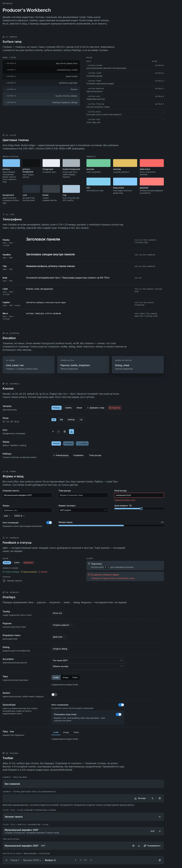182x868 pixels.
Task: Go back with the editor toolbar arrow
Action: pyautogui.click(x=7, y=860)
